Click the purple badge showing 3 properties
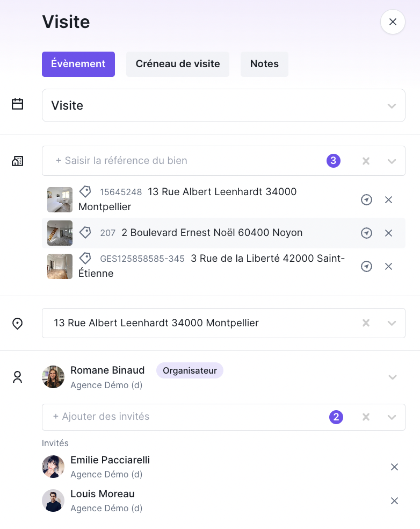This screenshot has height=529, width=420. [x=334, y=161]
